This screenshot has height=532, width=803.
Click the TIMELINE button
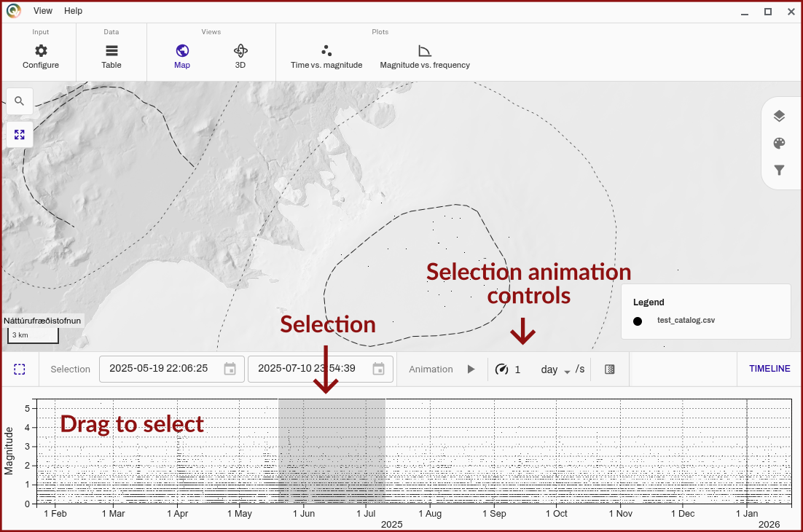click(x=769, y=369)
